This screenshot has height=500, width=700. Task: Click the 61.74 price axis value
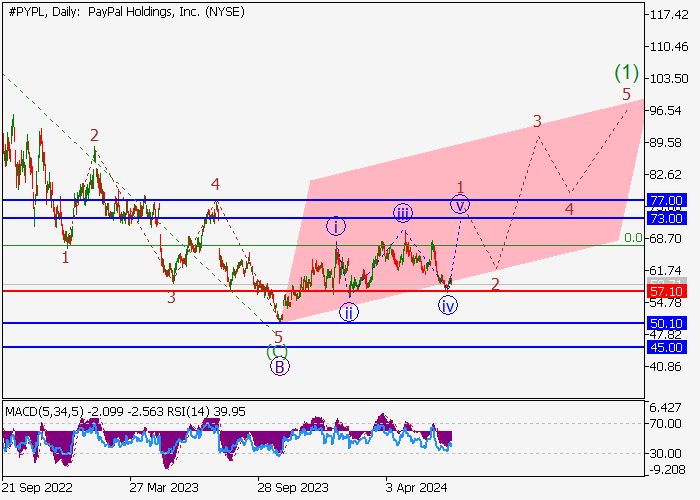pos(666,271)
